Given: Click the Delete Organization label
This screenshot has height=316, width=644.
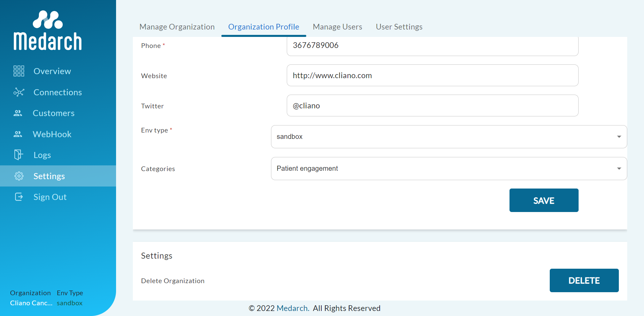Looking at the screenshot, I should (173, 281).
